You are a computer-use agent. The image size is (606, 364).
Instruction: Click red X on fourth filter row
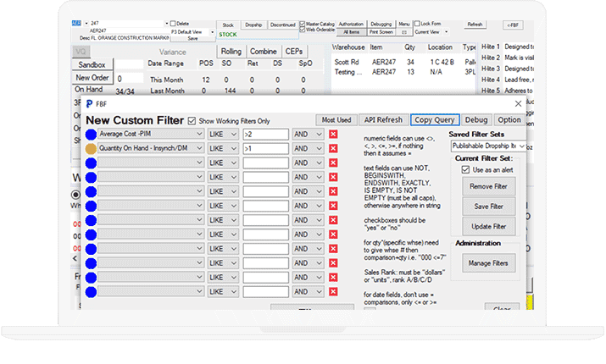333,176
